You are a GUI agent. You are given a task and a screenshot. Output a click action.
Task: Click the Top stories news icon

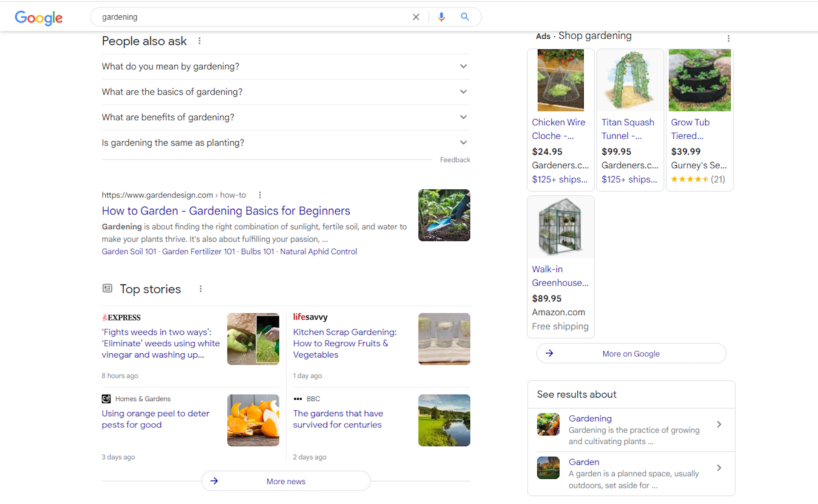(x=107, y=288)
